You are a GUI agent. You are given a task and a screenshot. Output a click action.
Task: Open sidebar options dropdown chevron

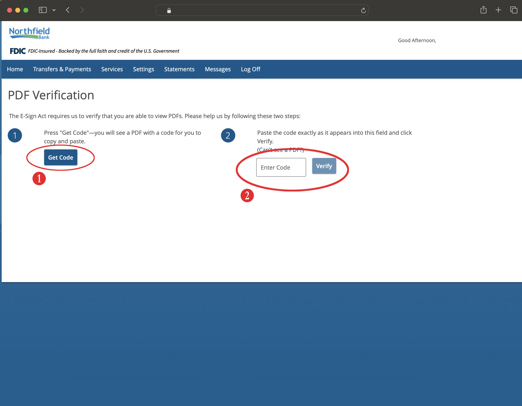coord(54,10)
